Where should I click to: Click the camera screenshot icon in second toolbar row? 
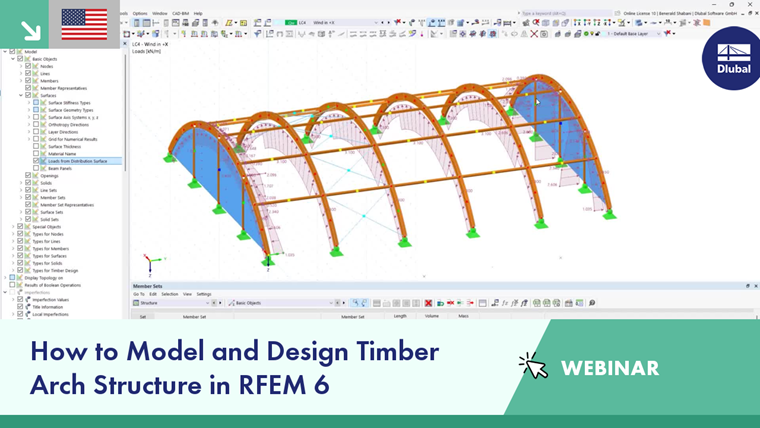click(544, 33)
